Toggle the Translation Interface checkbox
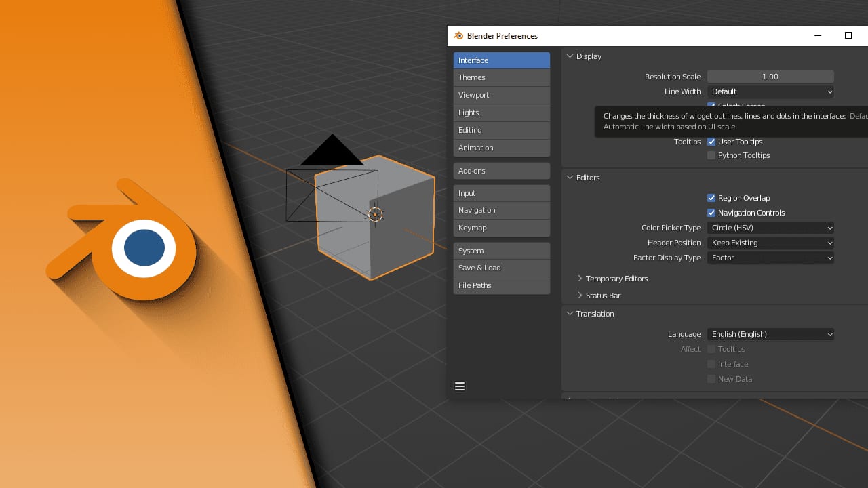Viewport: 868px width, 488px height. click(x=711, y=364)
